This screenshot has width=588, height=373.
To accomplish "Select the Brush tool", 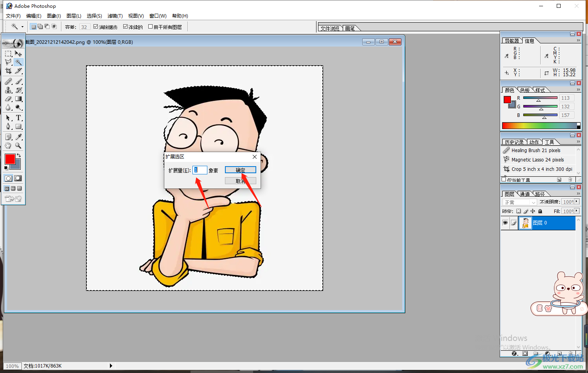I will coord(18,81).
